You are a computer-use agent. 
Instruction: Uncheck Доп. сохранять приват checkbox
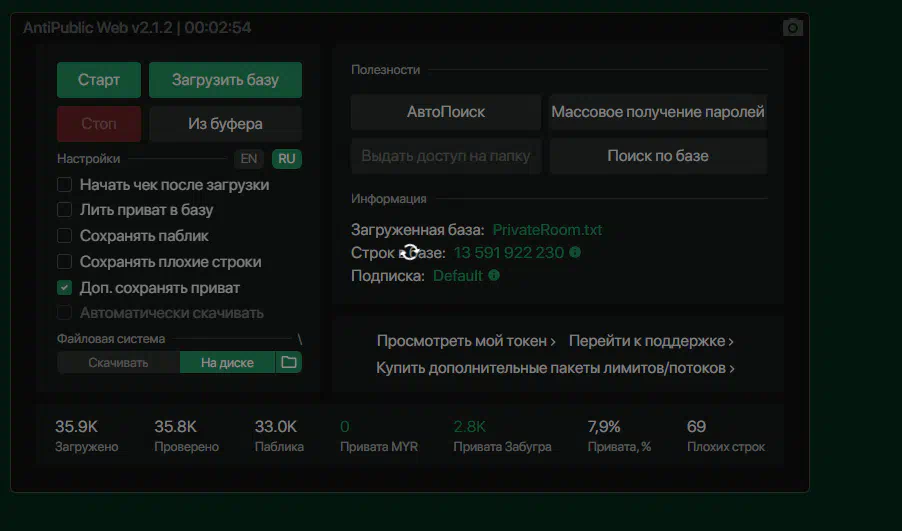pos(64,288)
